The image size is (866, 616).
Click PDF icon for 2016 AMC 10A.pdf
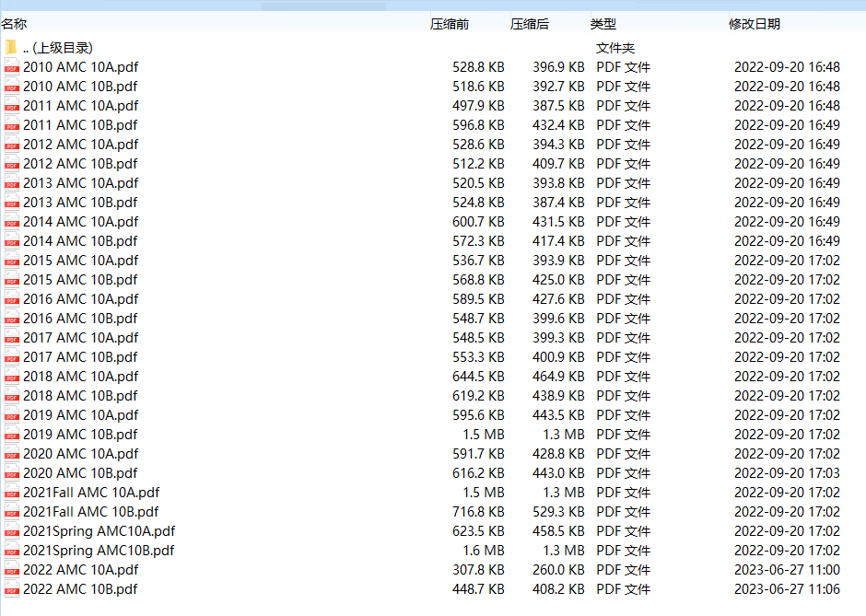[12, 298]
